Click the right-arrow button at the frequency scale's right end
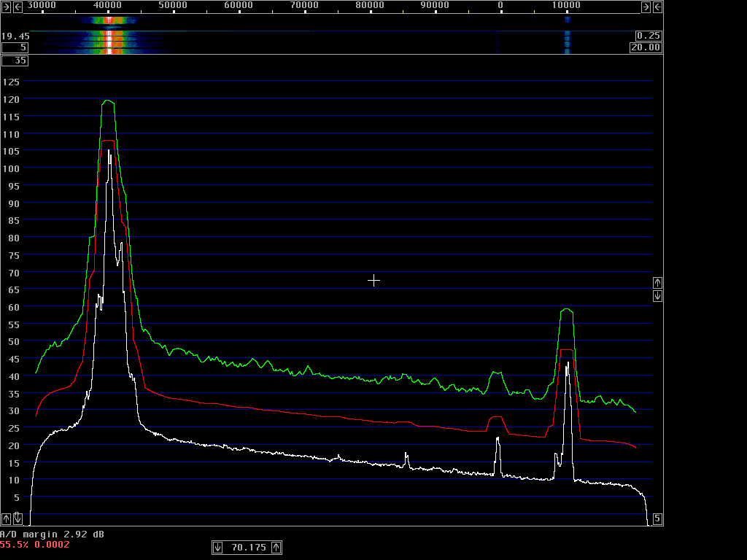The width and height of the screenshot is (747, 560). (646, 7)
